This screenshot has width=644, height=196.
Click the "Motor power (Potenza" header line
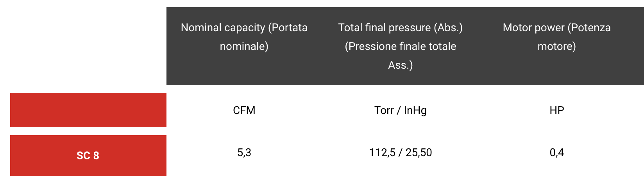click(x=556, y=28)
